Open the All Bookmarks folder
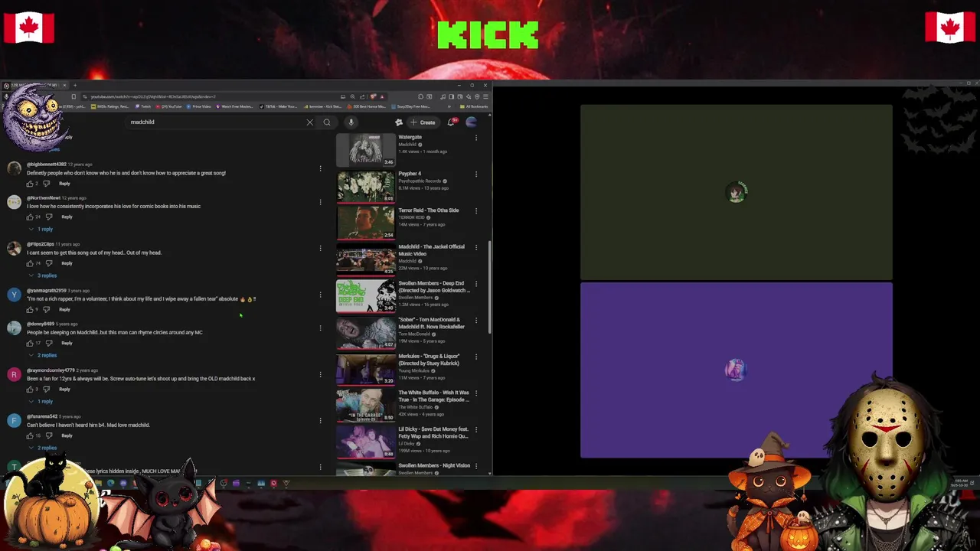This screenshot has height=551, width=980. [x=472, y=106]
